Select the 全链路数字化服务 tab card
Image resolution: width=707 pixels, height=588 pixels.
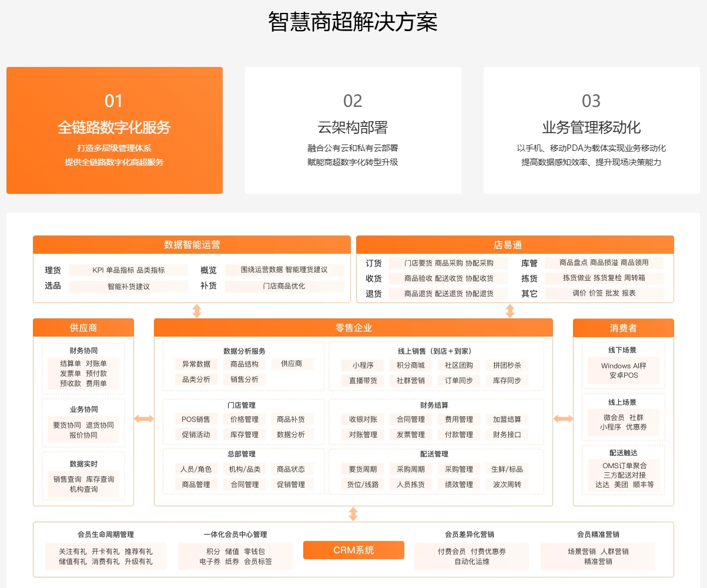coord(114,130)
